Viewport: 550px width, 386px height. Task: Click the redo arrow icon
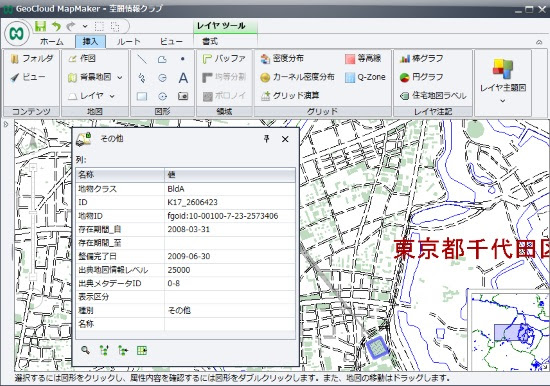72,26
